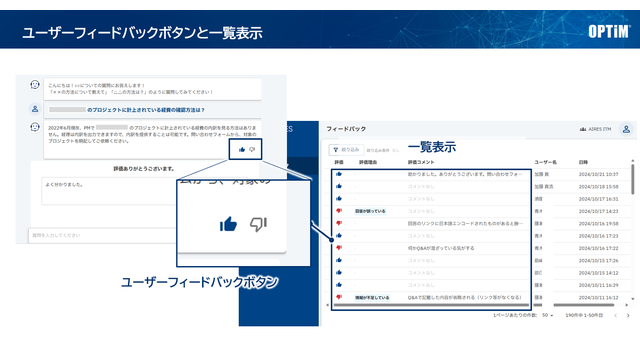
Task: Click the 回答が誤っている reason tag
Action: coord(370,211)
